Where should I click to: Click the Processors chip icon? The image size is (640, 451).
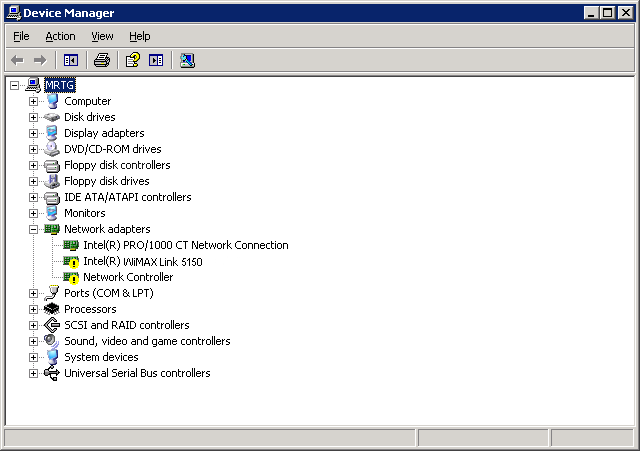click(52, 309)
